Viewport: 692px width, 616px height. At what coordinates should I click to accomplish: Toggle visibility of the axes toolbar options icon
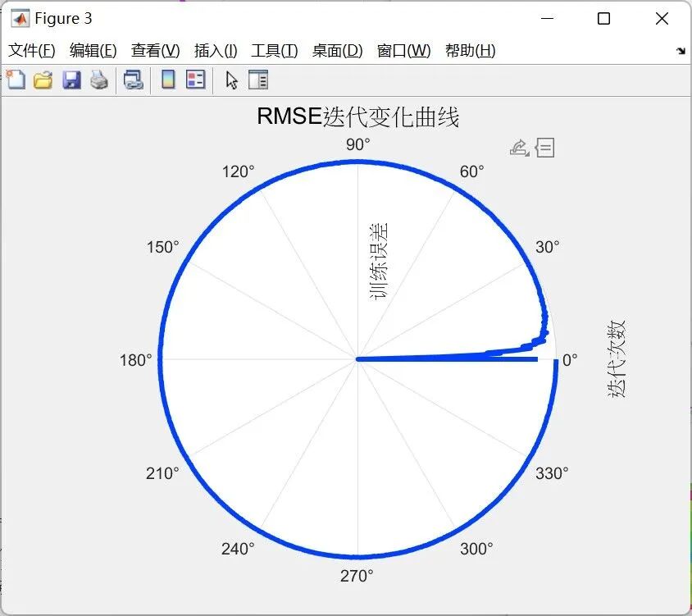[x=545, y=148]
